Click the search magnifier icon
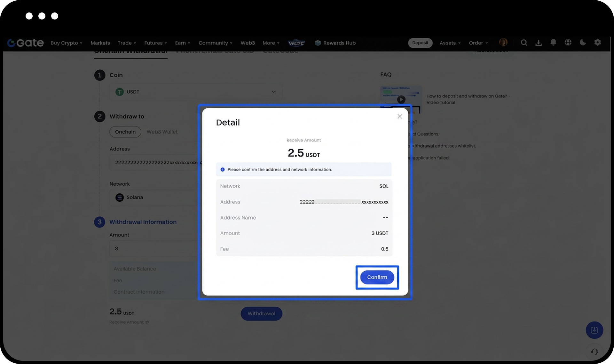Image resolution: width=614 pixels, height=364 pixels. tap(524, 43)
